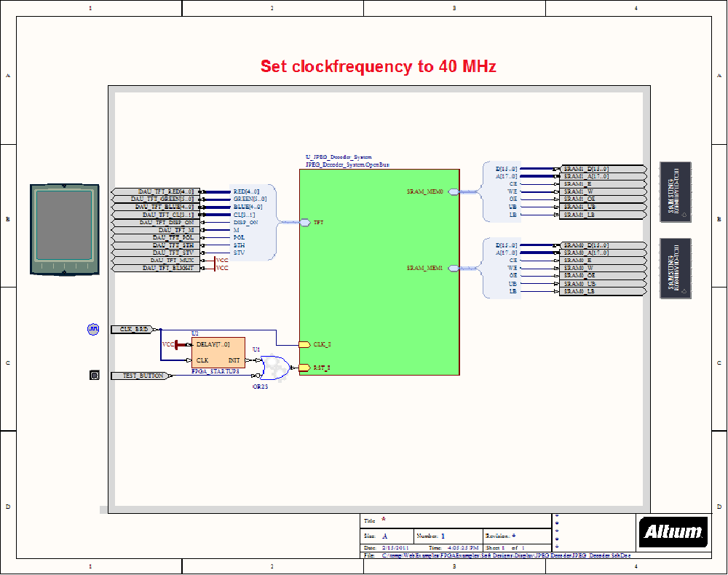
Task: Select the DAU_TFT_CL[3..1] port
Action: click(x=156, y=215)
